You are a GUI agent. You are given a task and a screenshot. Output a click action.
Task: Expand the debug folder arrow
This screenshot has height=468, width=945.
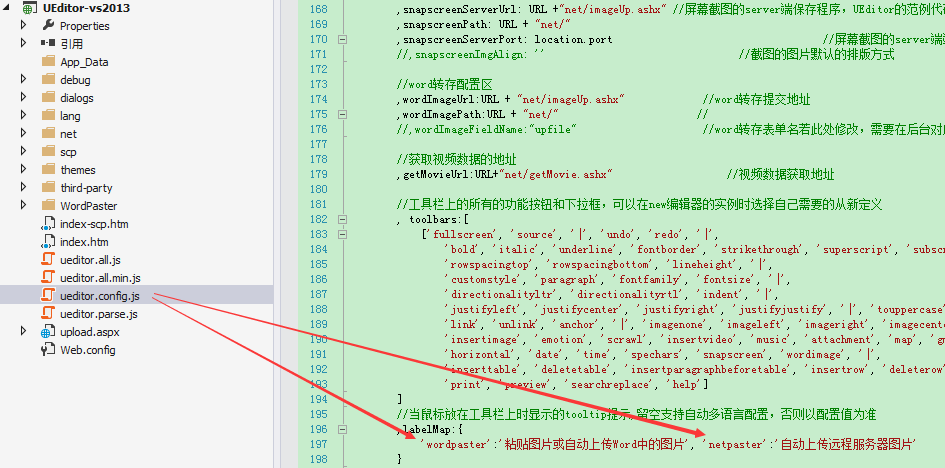[x=24, y=79]
